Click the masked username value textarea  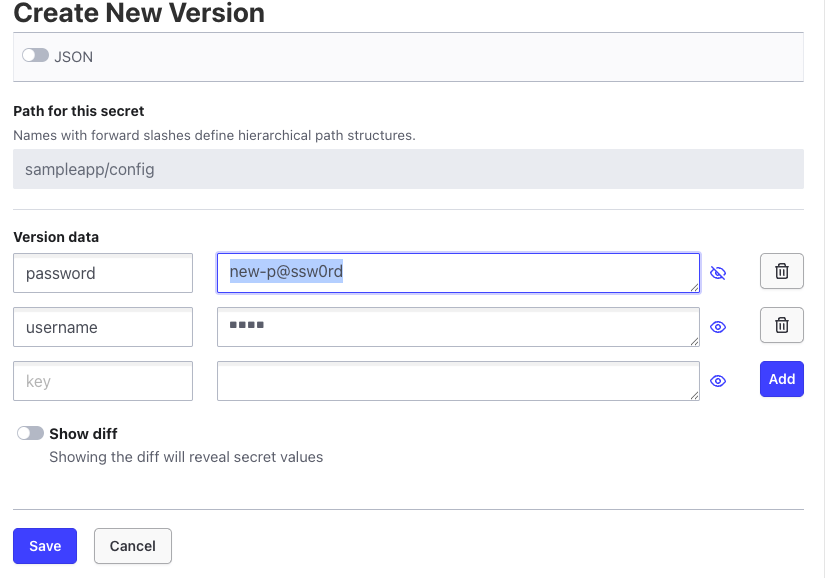point(458,327)
